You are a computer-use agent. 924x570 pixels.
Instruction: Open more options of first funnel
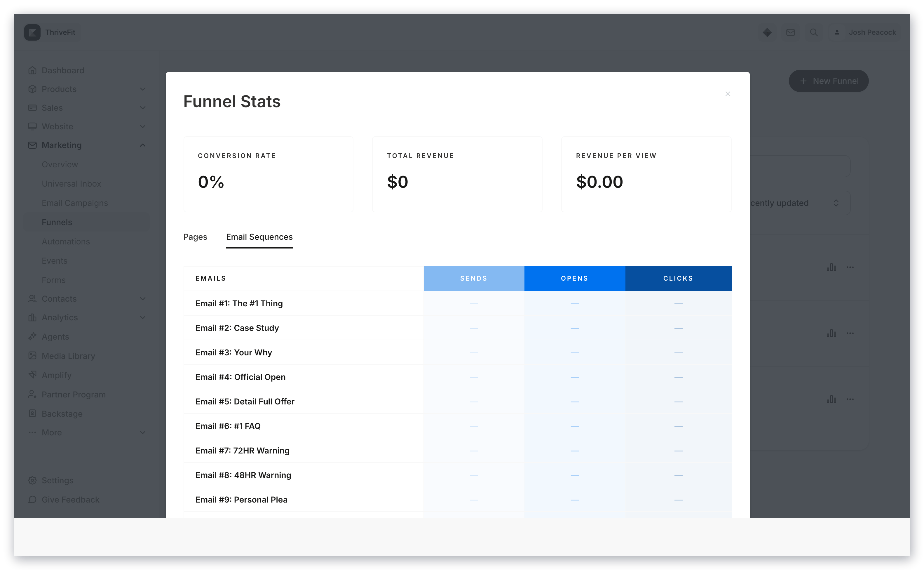(850, 267)
